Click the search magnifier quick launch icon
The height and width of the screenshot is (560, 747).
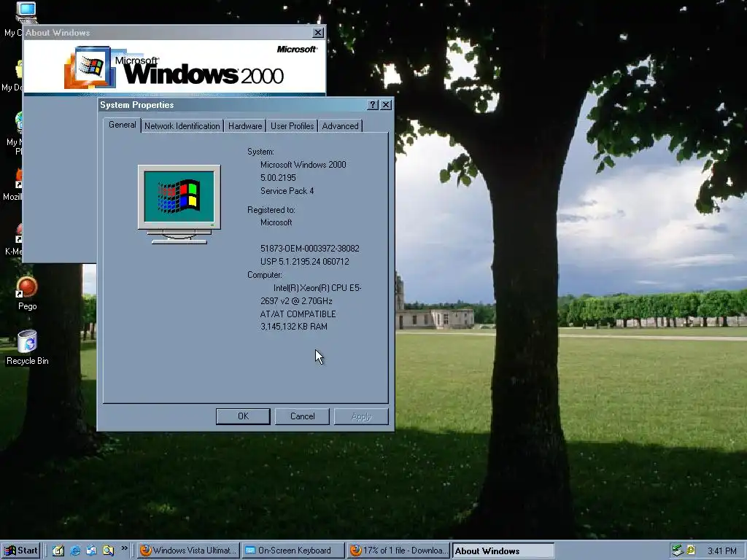(108, 551)
